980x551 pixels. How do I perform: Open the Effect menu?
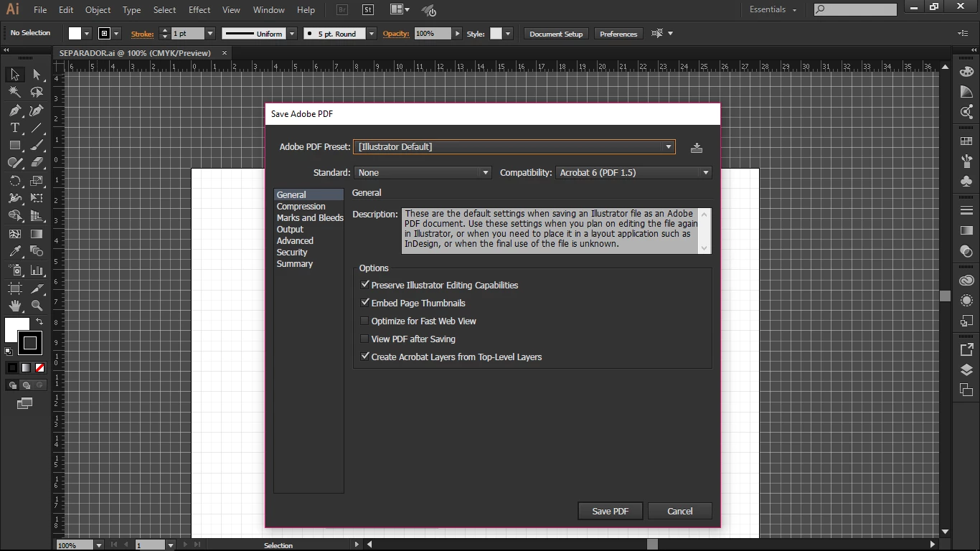(x=199, y=10)
